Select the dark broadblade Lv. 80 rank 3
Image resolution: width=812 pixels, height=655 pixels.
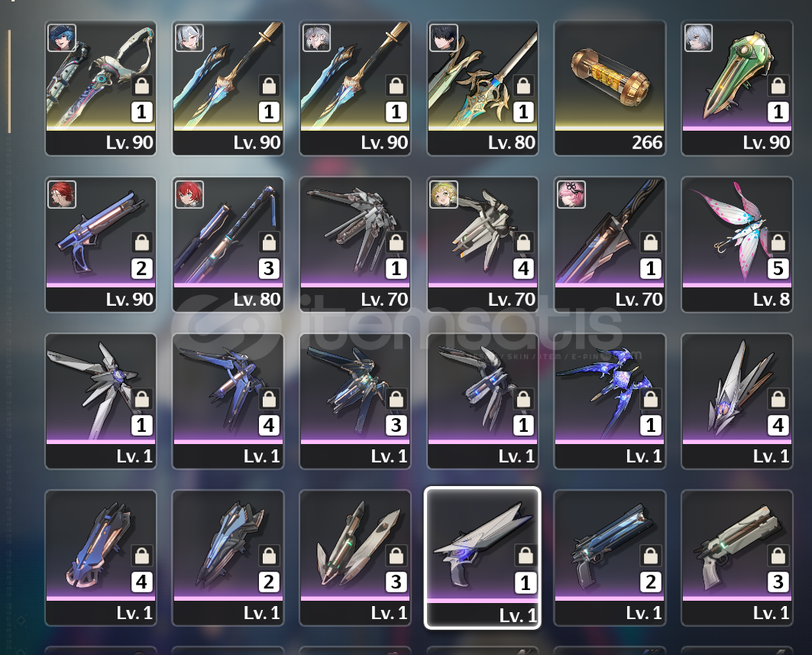coord(228,245)
